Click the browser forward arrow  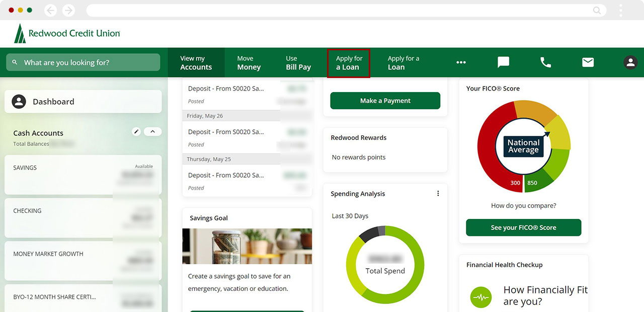tap(68, 11)
